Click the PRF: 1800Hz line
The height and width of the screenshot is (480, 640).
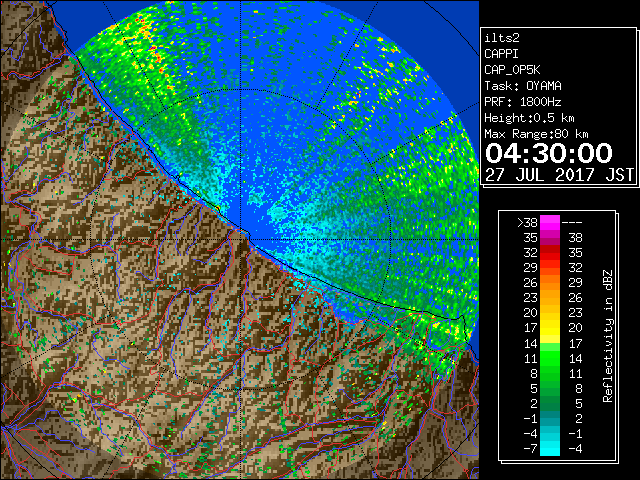(523, 102)
